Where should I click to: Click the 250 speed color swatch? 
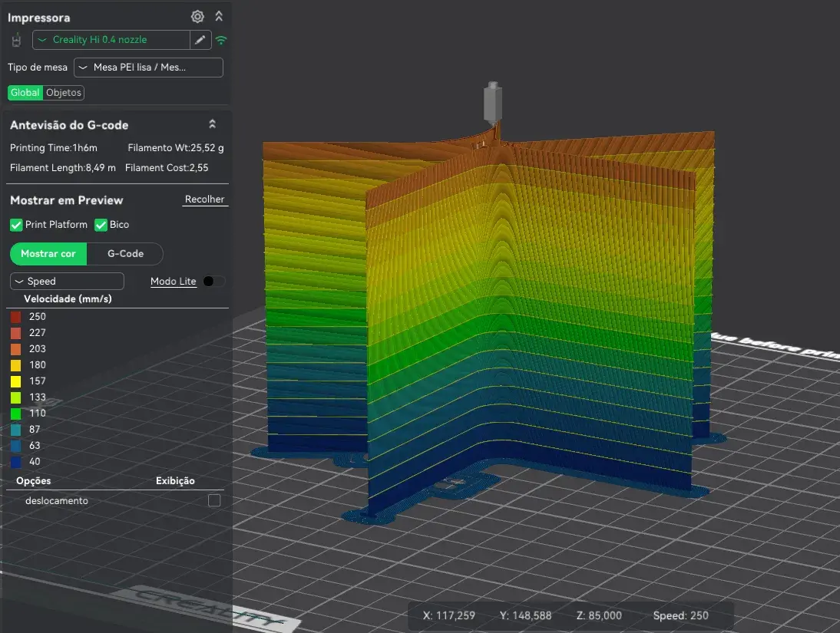(x=15, y=316)
